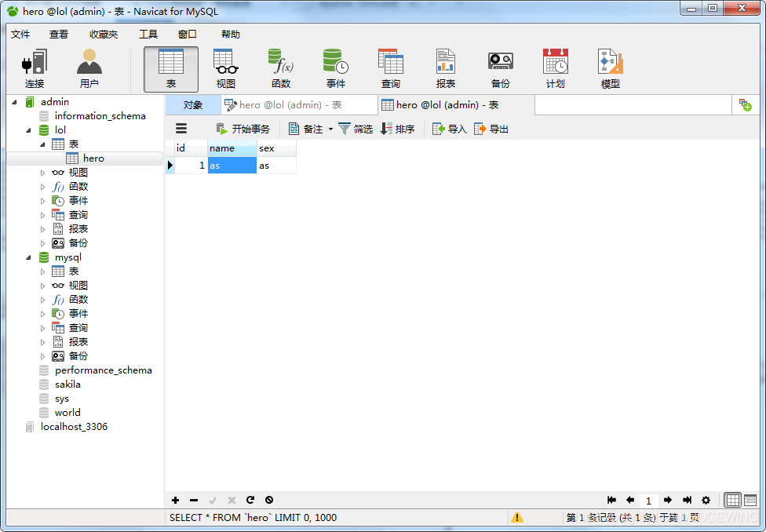Open the 窗口 menu
The height and width of the screenshot is (532, 766).
coord(187,35)
